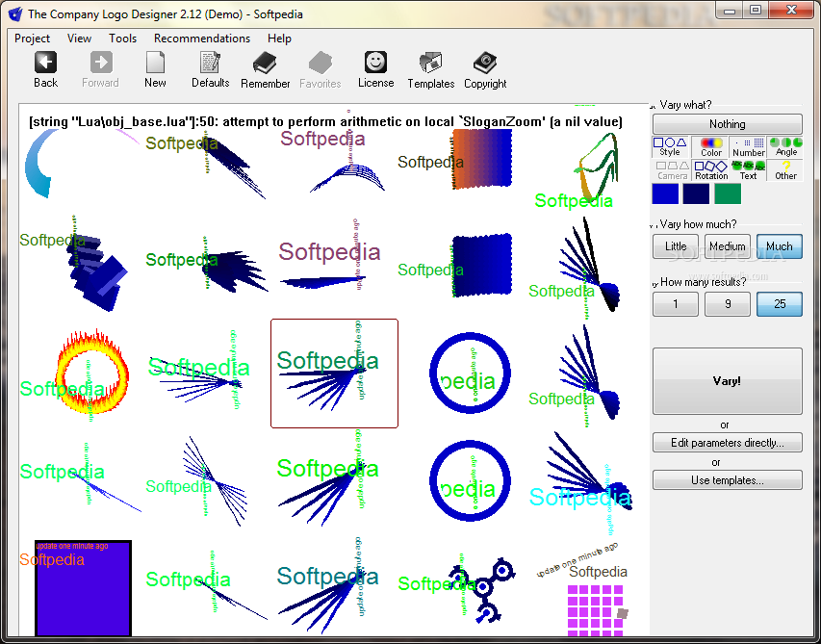Open the View menu
This screenshot has height=644, width=821.
[x=79, y=39]
